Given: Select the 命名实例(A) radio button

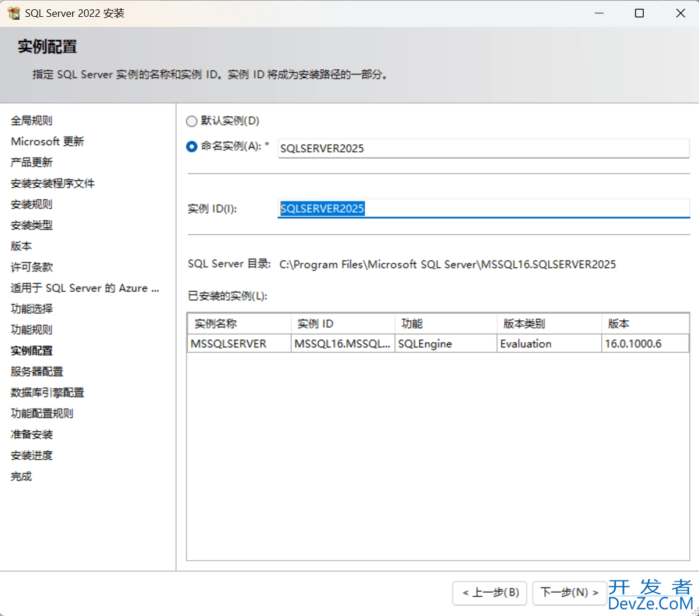Looking at the screenshot, I should coord(191,147).
